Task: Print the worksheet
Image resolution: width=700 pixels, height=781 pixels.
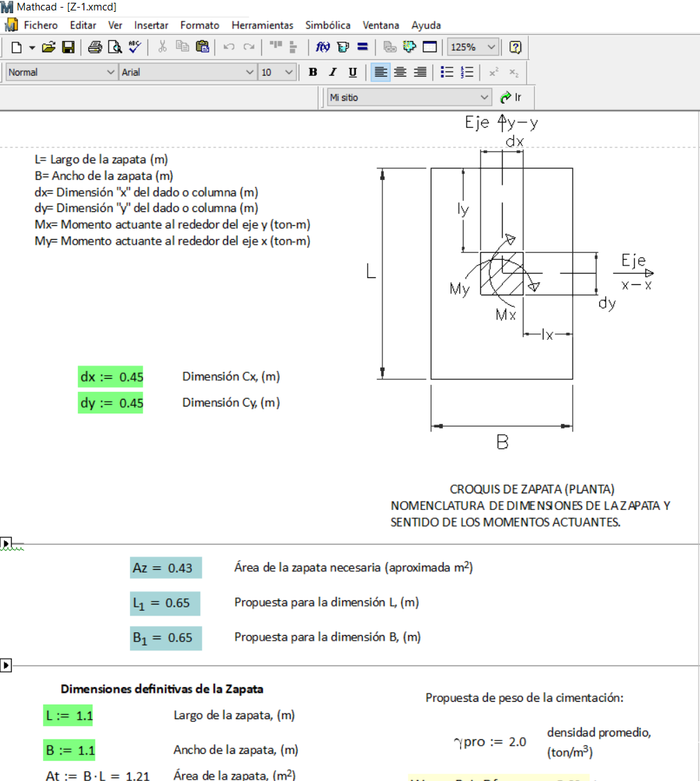Action: tap(95, 47)
